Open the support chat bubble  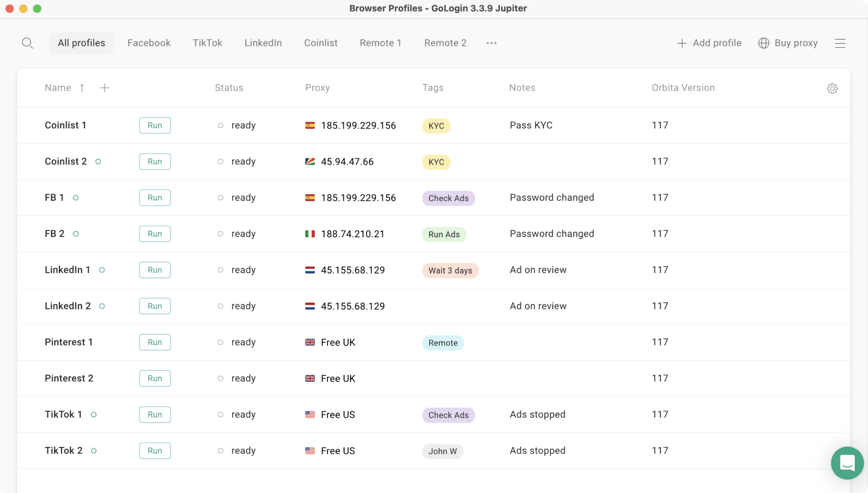pos(847,463)
